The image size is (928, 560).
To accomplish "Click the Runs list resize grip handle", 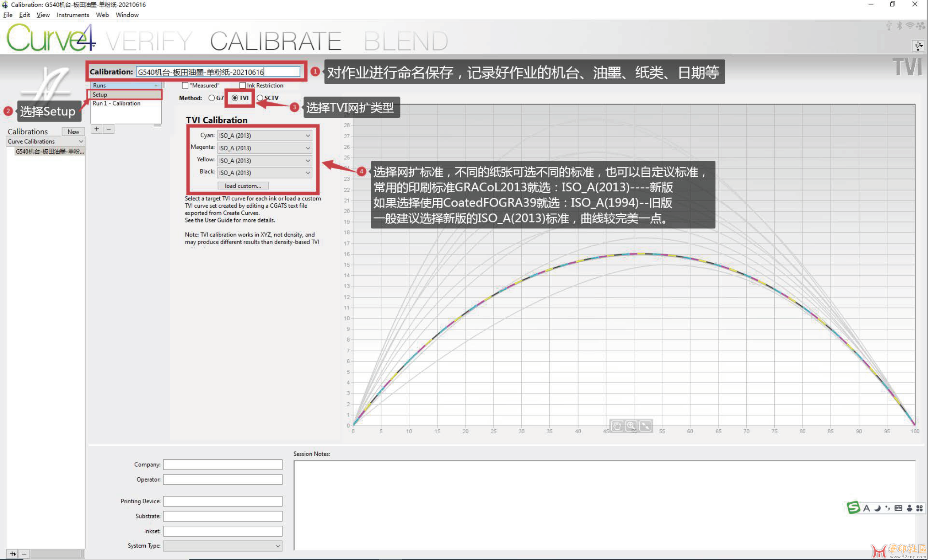I will point(157,126).
